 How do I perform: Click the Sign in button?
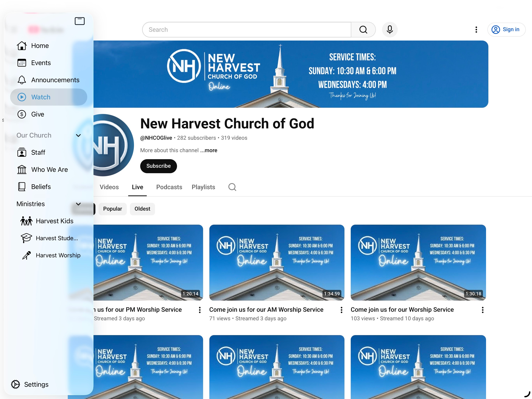pos(506,30)
